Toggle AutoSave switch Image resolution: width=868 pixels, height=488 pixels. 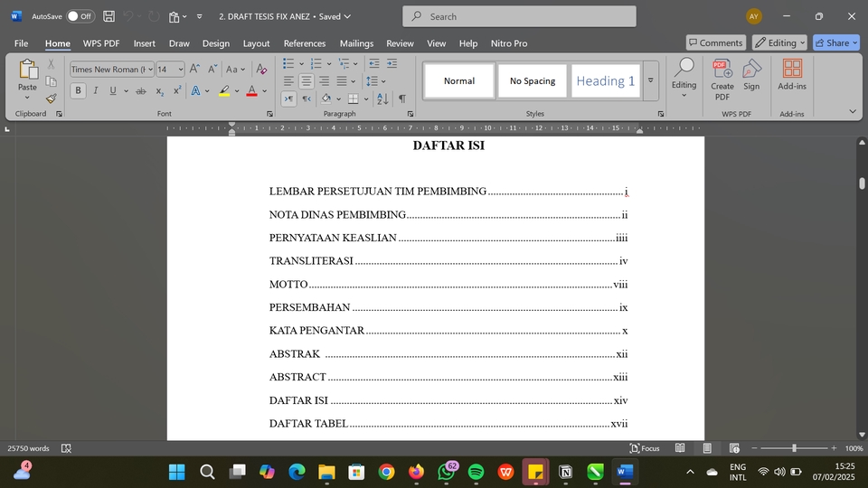pyautogui.click(x=80, y=16)
